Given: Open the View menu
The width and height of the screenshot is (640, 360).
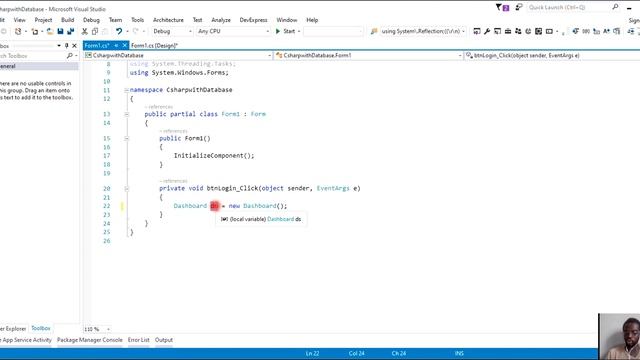Looking at the screenshot, I should click(x=19, y=20).
